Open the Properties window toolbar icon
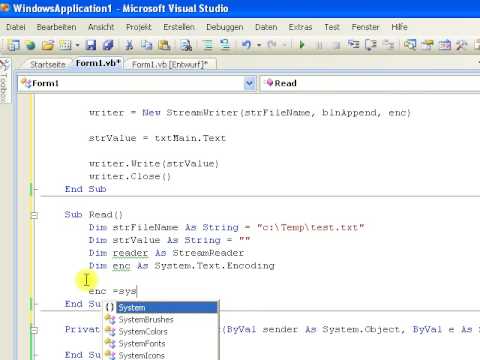 point(427,45)
